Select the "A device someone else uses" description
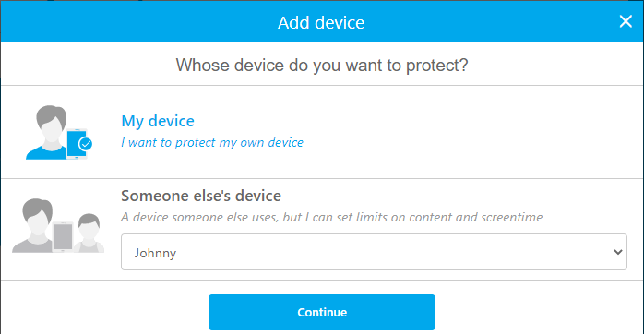The width and height of the screenshot is (644, 334). (x=332, y=217)
